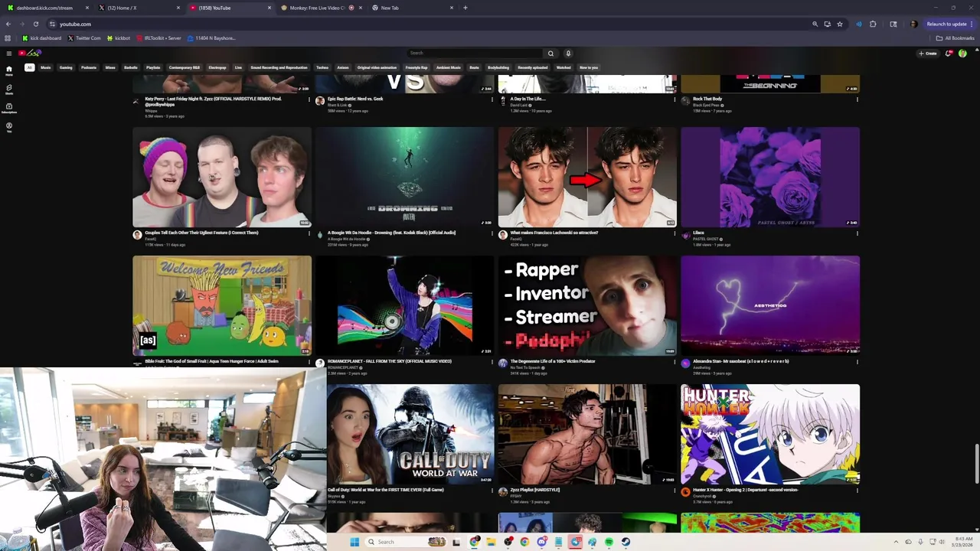980x551 pixels.
Task: Open Twitter Com bookmark
Action: pyautogui.click(x=84, y=37)
